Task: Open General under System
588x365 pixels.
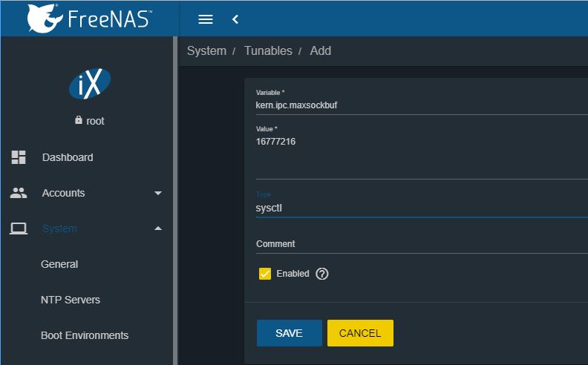Action: point(59,264)
